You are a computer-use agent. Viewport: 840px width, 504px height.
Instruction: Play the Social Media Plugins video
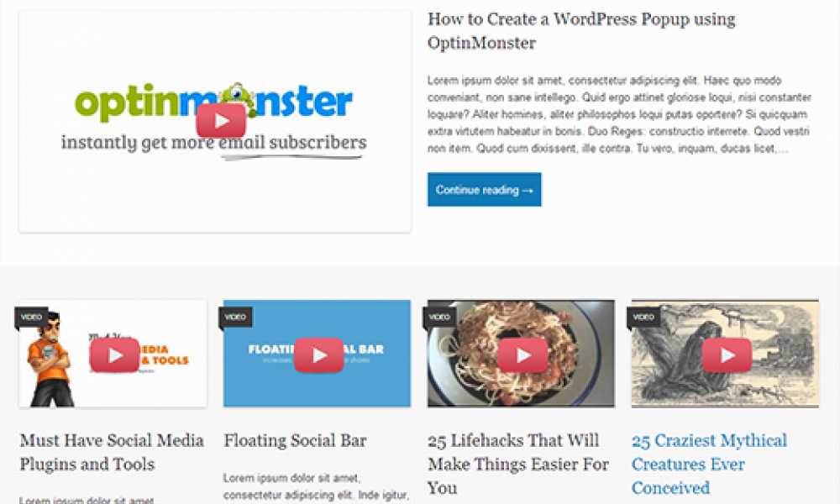coord(114,355)
